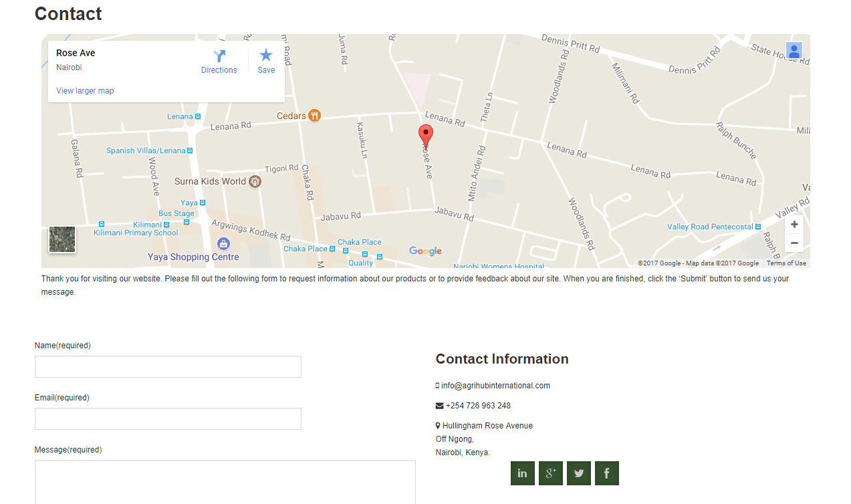851x504 pixels.
Task: Click the Surna Kids World marker icon
Action: 255,181
